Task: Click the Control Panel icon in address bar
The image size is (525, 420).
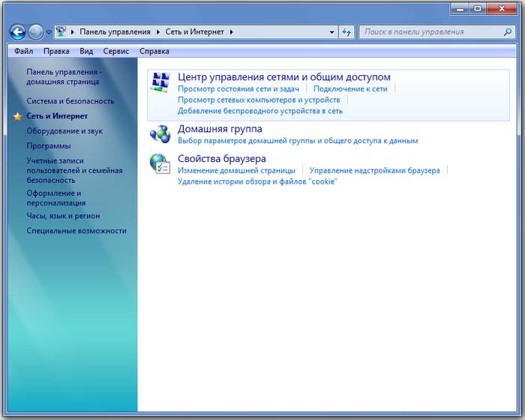Action: [61, 32]
